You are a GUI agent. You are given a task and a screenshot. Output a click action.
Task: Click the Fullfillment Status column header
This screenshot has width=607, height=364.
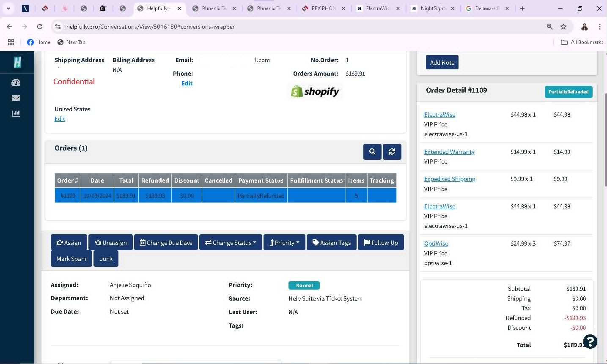[x=316, y=181]
